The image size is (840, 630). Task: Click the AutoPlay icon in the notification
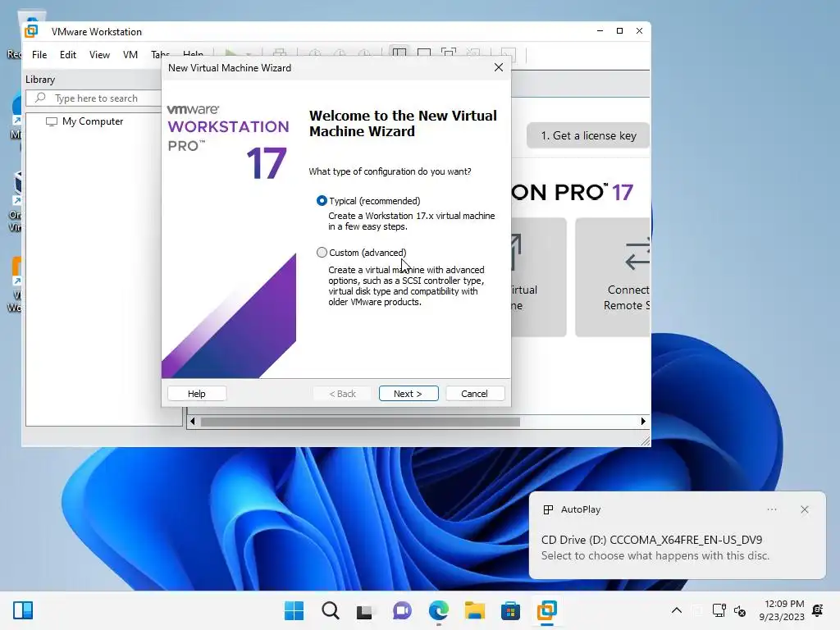pos(548,509)
